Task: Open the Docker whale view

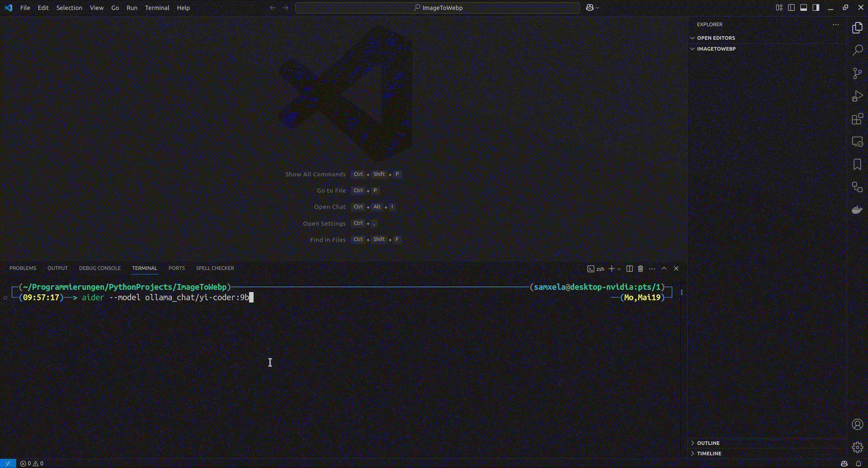Action: tap(857, 210)
